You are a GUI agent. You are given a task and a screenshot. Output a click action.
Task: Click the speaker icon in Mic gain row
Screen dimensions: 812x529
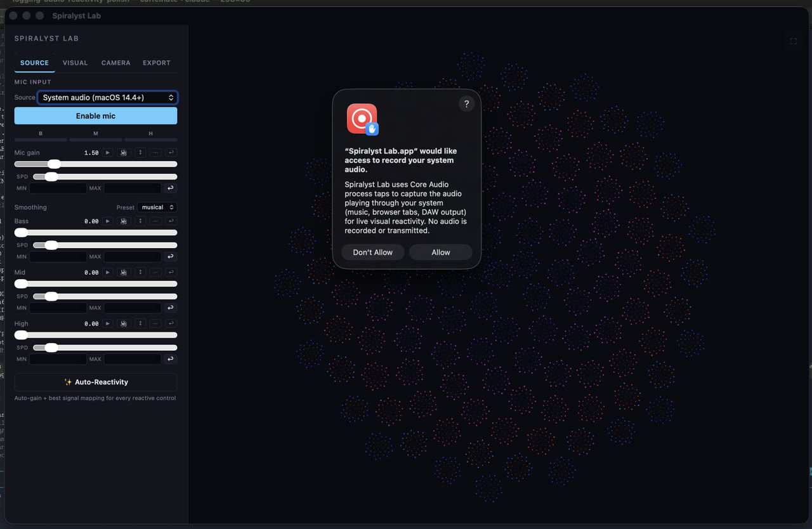click(124, 153)
